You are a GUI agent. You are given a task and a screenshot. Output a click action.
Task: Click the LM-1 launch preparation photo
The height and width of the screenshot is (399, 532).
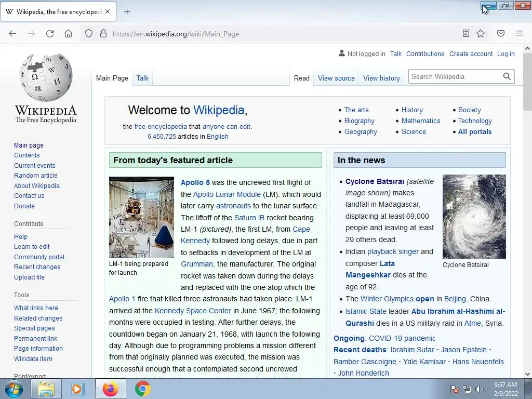pos(141,217)
